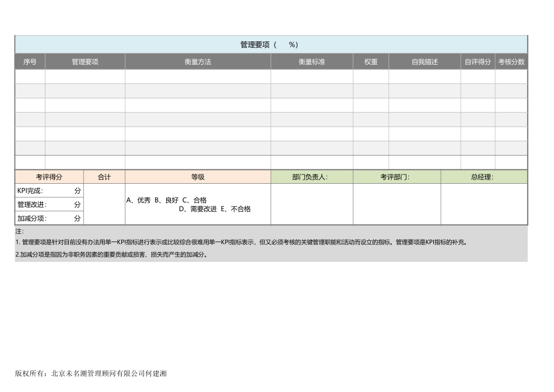This screenshot has width=554, height=392.
Task: Click the 考核分数 column header
Action: click(511, 62)
